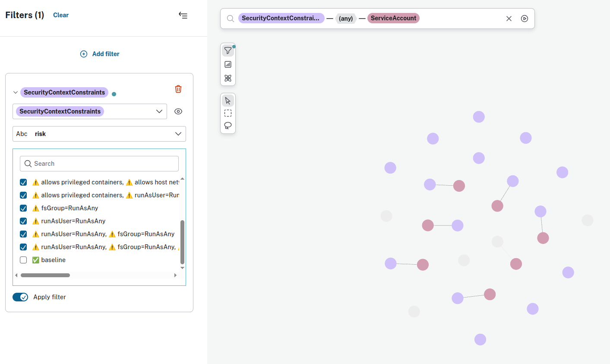The image size is (610, 364).
Task: Open the chart statistics panel icon
Action: click(228, 64)
